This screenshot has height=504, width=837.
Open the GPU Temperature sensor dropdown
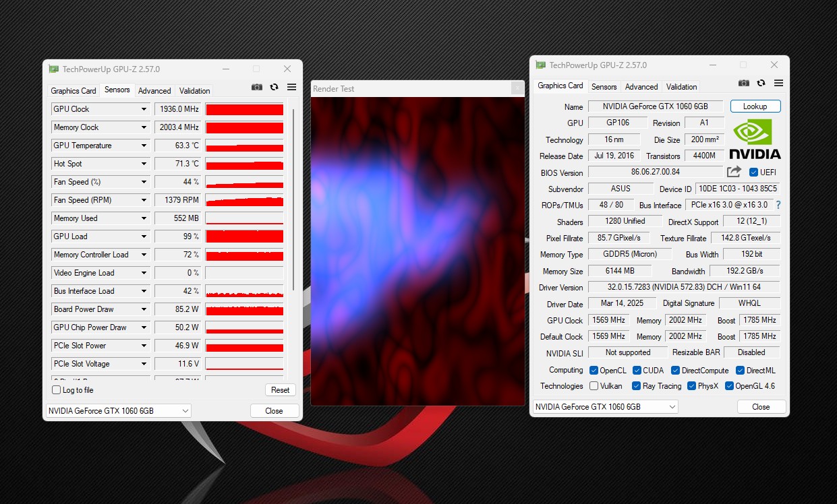click(144, 146)
